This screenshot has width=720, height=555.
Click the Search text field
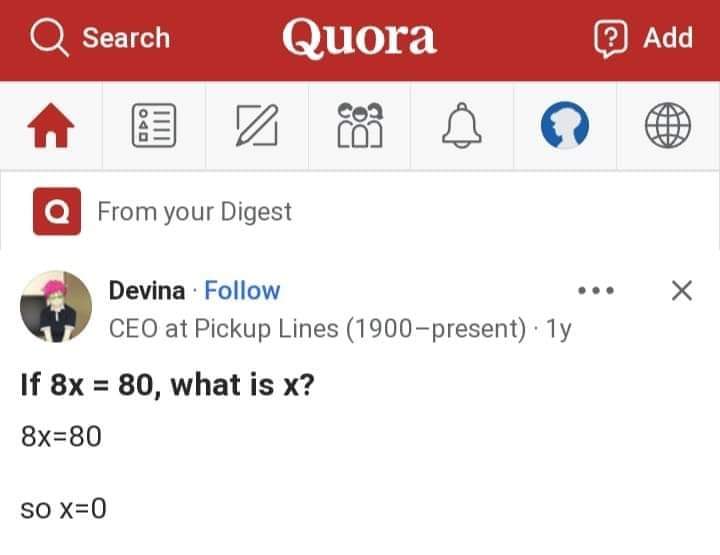pyautogui.click(x=125, y=38)
